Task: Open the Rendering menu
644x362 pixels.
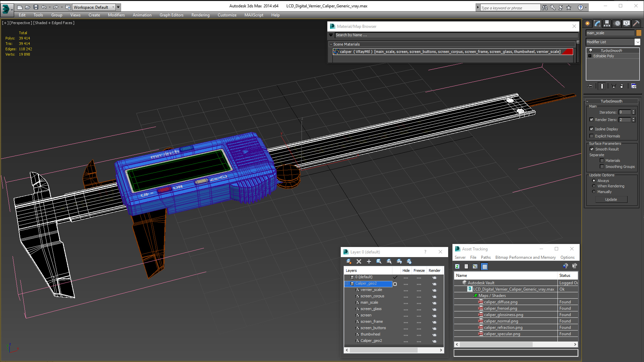Action: pyautogui.click(x=200, y=15)
